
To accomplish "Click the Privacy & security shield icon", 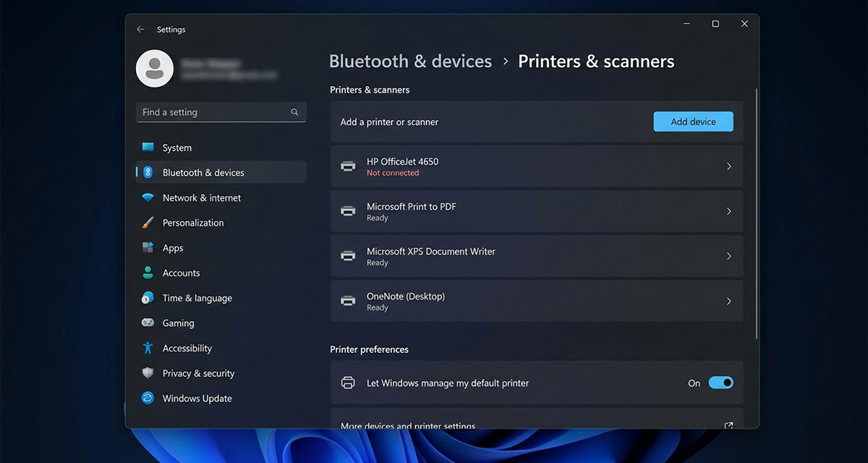I will pyautogui.click(x=148, y=373).
